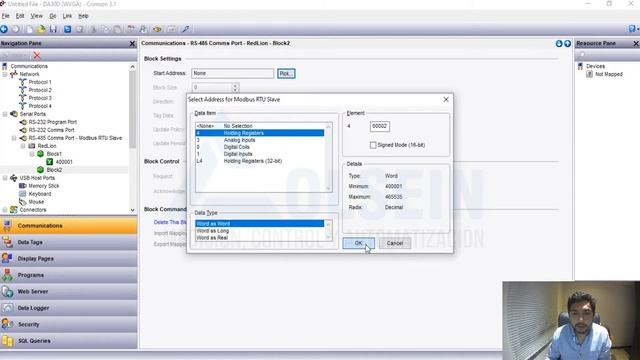Image resolution: width=640 pixels, height=360 pixels.
Task: Click the navigation tree scroll-up arrow
Action: pyautogui.click(x=132, y=67)
